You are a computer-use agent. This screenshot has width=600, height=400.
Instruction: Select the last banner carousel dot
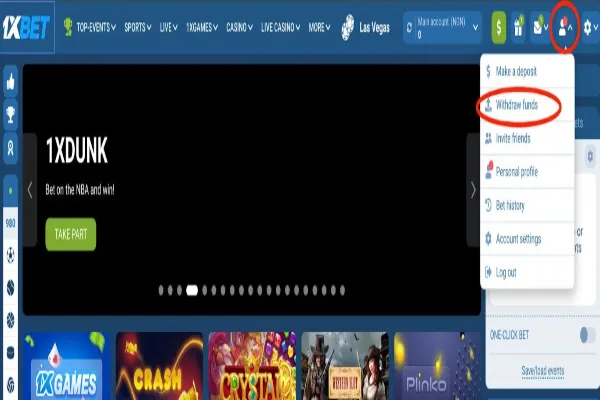(x=342, y=291)
